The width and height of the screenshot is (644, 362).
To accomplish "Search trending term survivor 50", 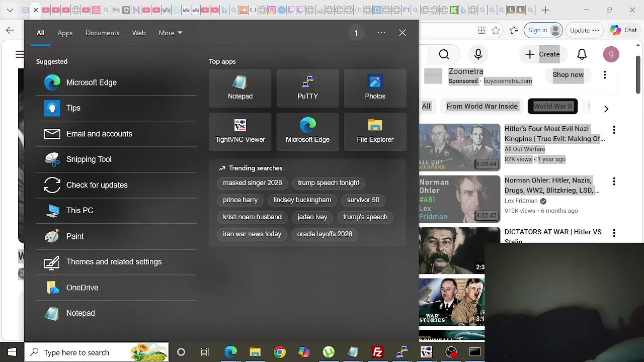I will [363, 200].
